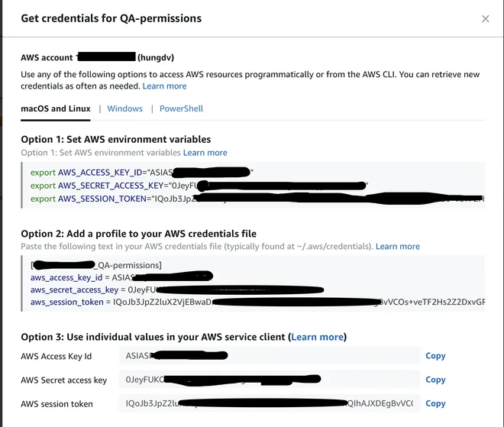The width and height of the screenshot is (504, 427).
Task: Close the Get credentials dialog
Action: coord(486,19)
